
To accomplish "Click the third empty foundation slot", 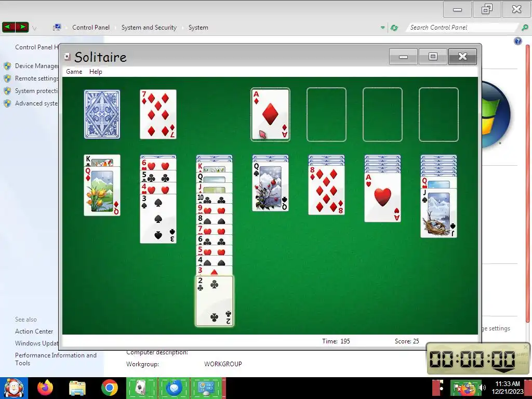I will (382, 114).
